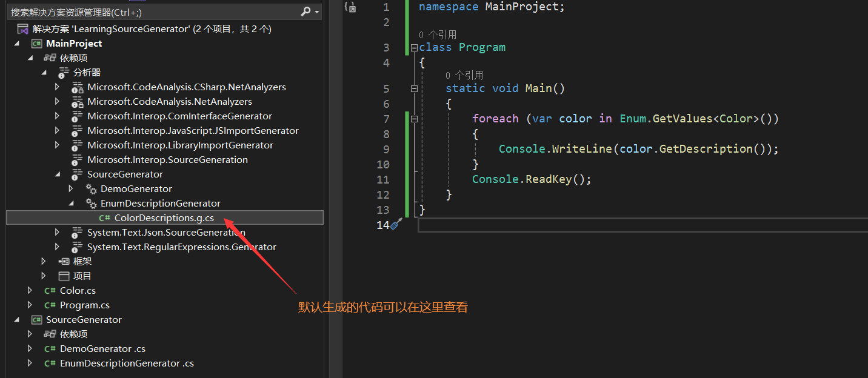Click the screwdriver quick actions icon at line 14
The width and height of the screenshot is (868, 378).
pos(396,225)
